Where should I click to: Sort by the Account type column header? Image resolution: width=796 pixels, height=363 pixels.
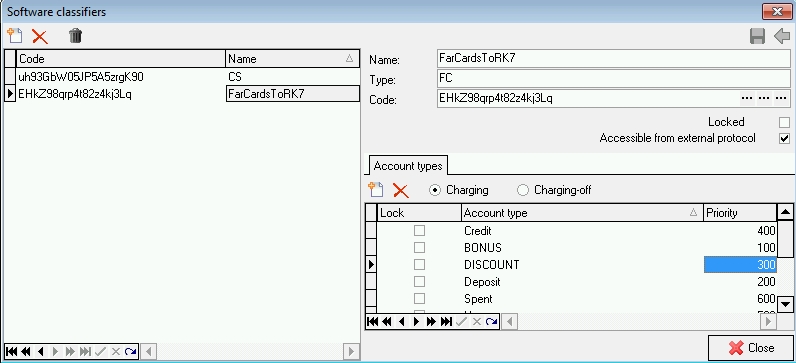pos(582,213)
